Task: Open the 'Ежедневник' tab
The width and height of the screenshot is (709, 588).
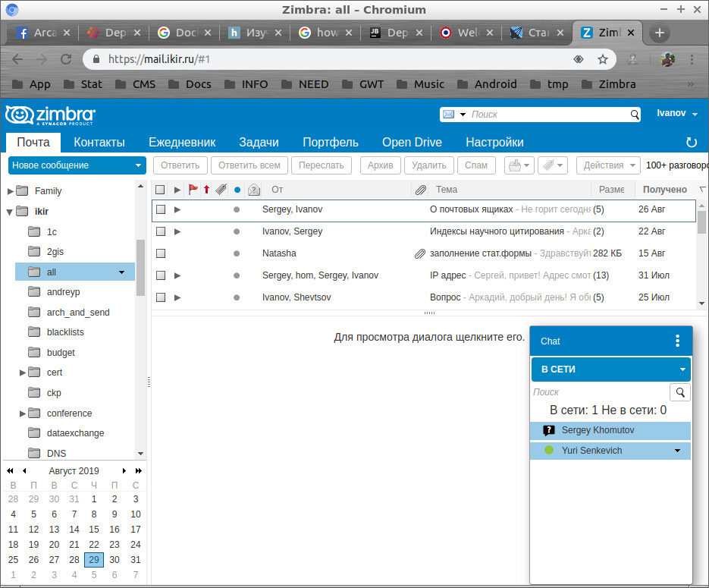Action: tap(182, 143)
